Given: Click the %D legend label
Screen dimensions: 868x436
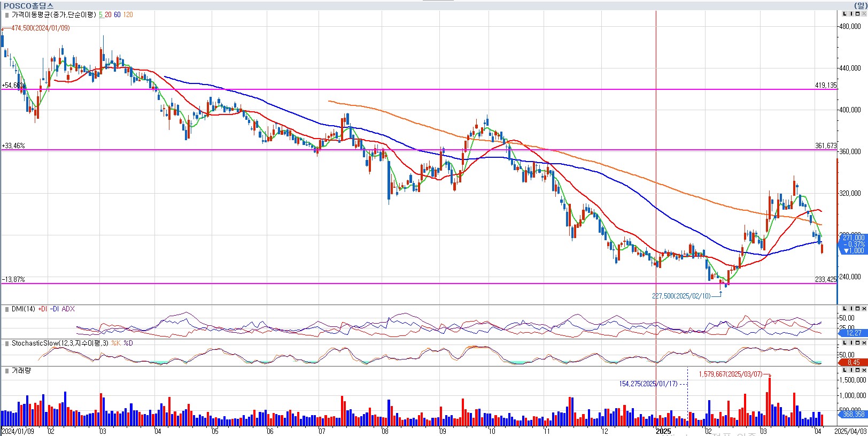Looking at the screenshot, I should [128, 343].
